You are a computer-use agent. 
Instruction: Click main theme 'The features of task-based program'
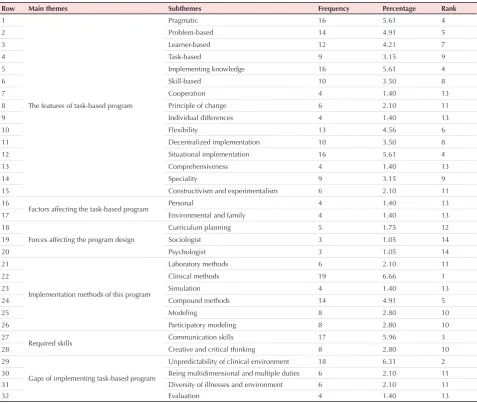pos(80,106)
